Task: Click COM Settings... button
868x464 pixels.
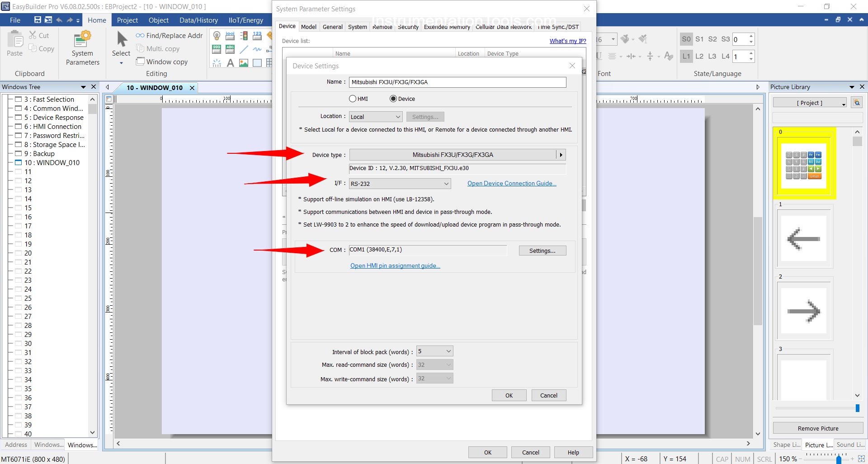Action: click(x=542, y=251)
